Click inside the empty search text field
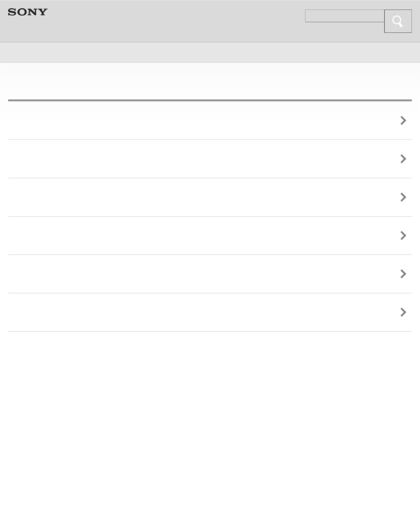This screenshot has height=518, width=420. pyautogui.click(x=344, y=16)
